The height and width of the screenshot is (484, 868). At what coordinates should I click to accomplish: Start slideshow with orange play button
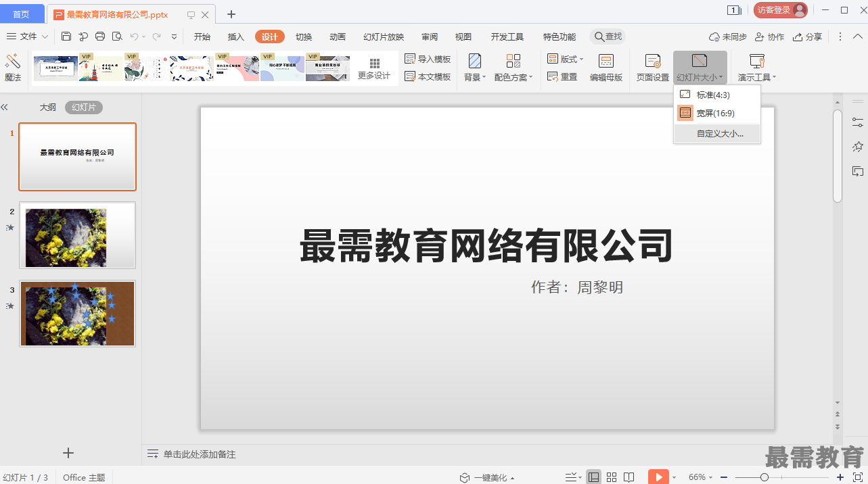pyautogui.click(x=658, y=477)
